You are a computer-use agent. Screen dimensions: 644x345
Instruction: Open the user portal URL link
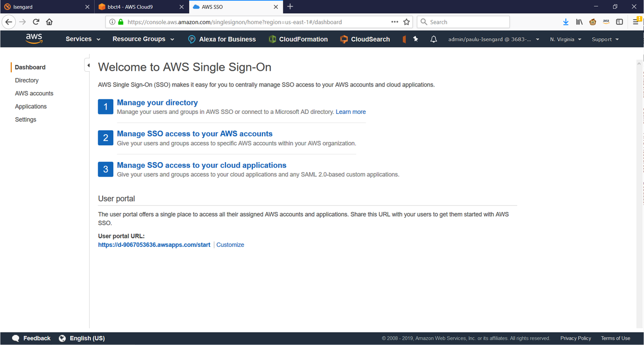(x=154, y=245)
